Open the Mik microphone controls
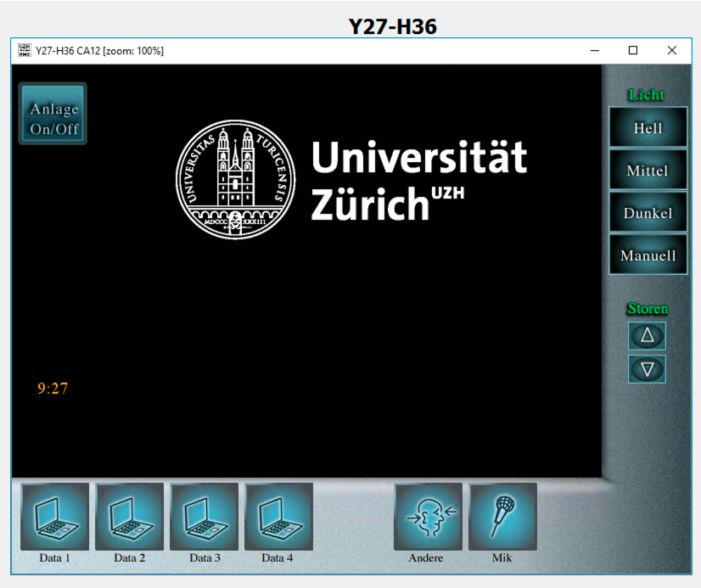 502,517
